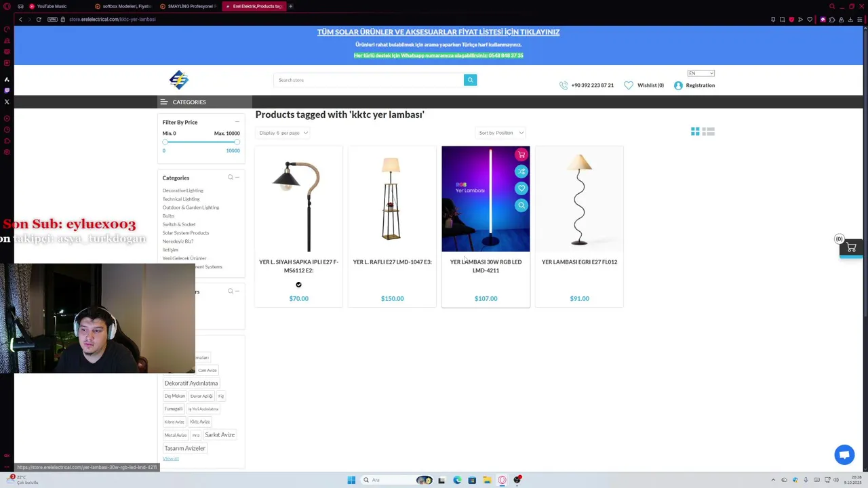Click Opera GX icon in taskbar
868x488 pixels.
[x=502, y=480]
